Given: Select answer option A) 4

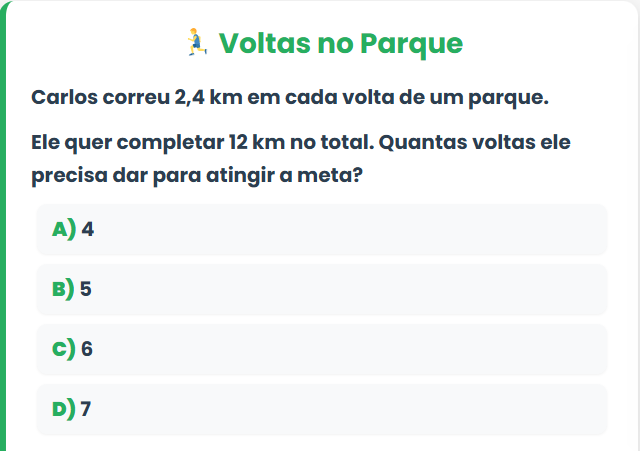Looking at the screenshot, I should (321, 229).
